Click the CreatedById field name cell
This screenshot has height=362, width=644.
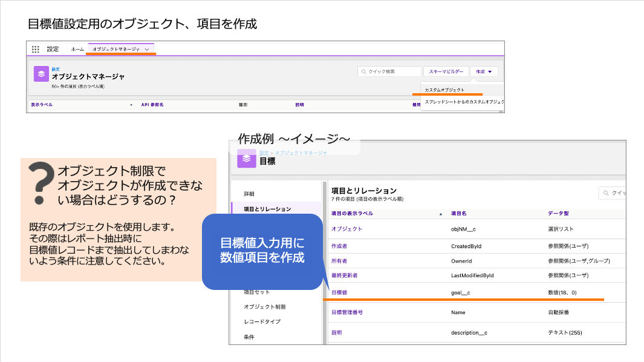[466, 246]
